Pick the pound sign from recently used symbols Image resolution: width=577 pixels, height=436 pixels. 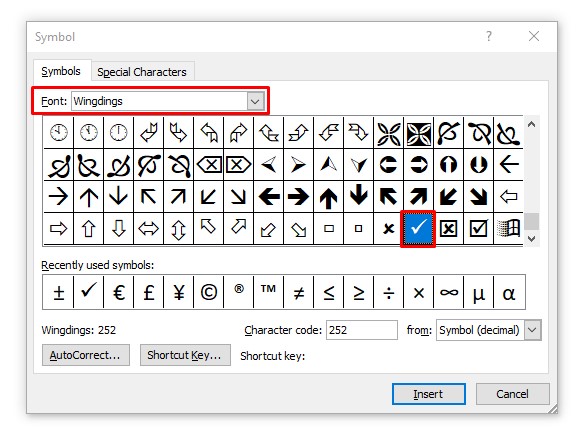coord(148,292)
